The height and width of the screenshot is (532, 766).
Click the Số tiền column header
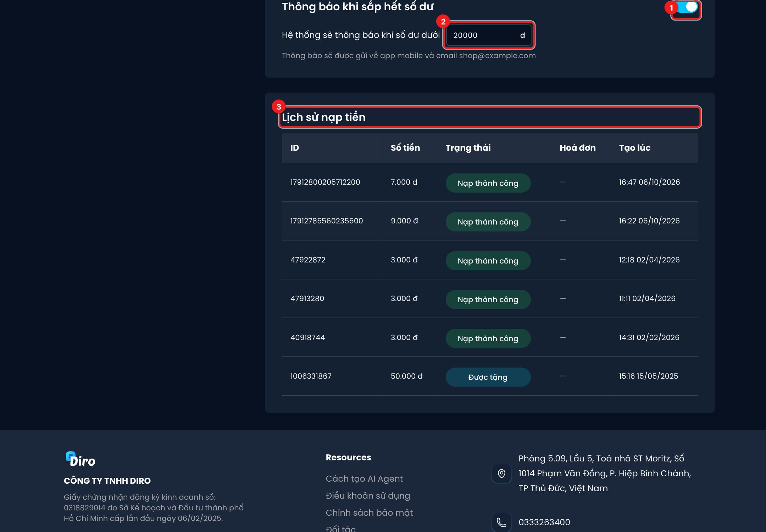click(x=405, y=148)
